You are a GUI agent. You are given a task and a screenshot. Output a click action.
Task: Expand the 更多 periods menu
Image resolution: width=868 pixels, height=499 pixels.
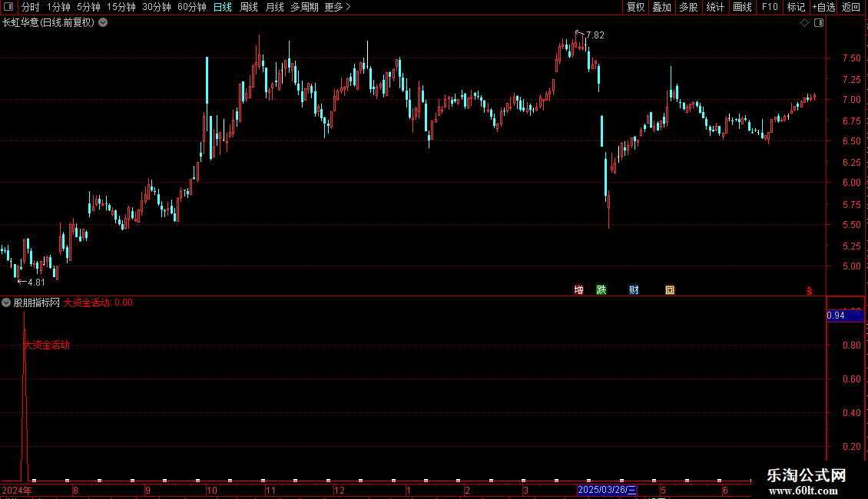[337, 7]
